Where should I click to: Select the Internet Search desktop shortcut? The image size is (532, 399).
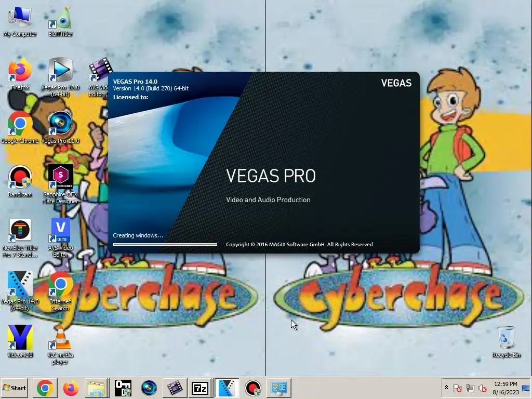[x=60, y=291]
